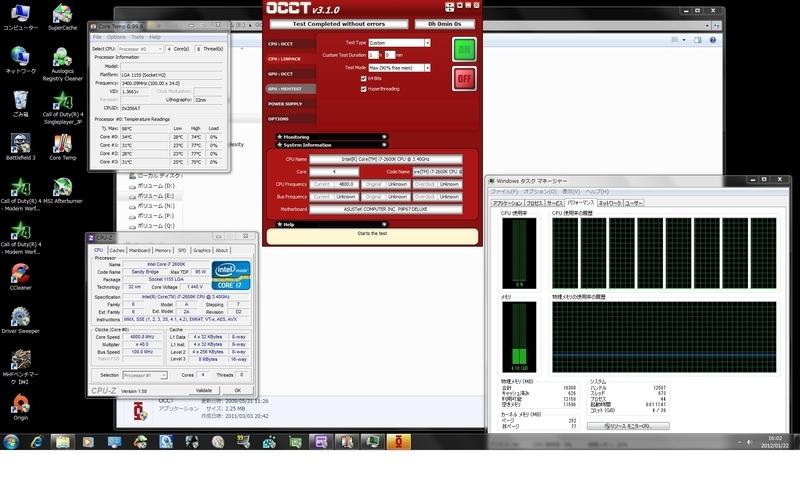
Task: Open Core Temp Tools menu
Action: tap(137, 37)
